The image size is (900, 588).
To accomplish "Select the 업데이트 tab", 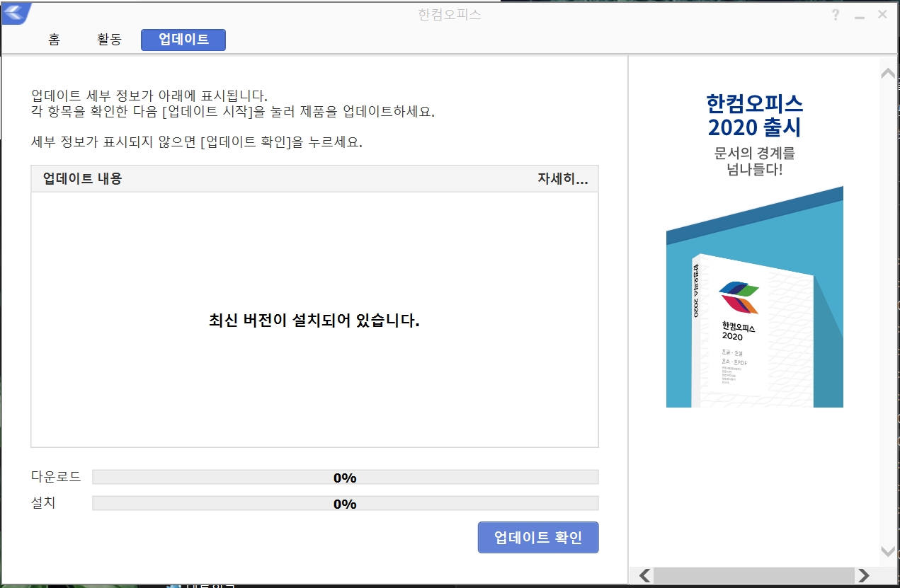I will 183,40.
